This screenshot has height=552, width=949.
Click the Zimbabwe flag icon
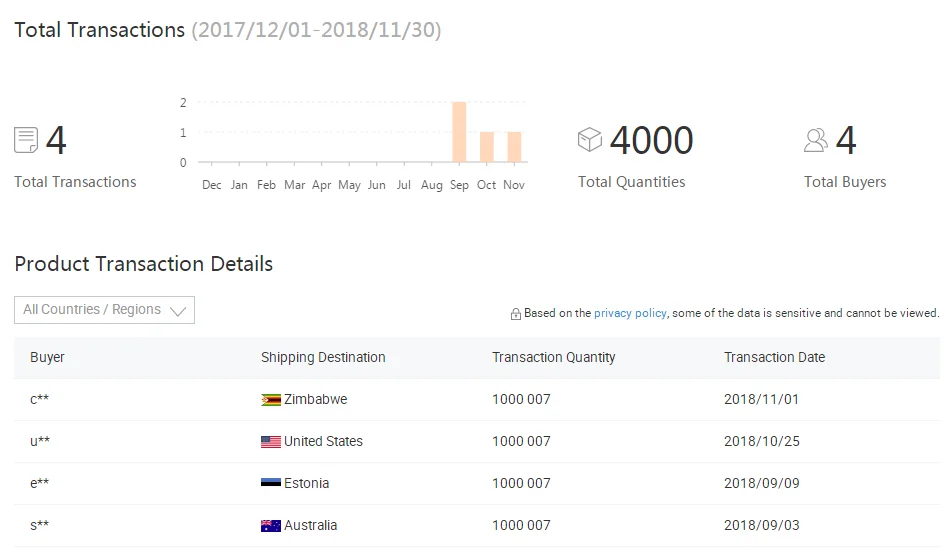tap(271, 399)
